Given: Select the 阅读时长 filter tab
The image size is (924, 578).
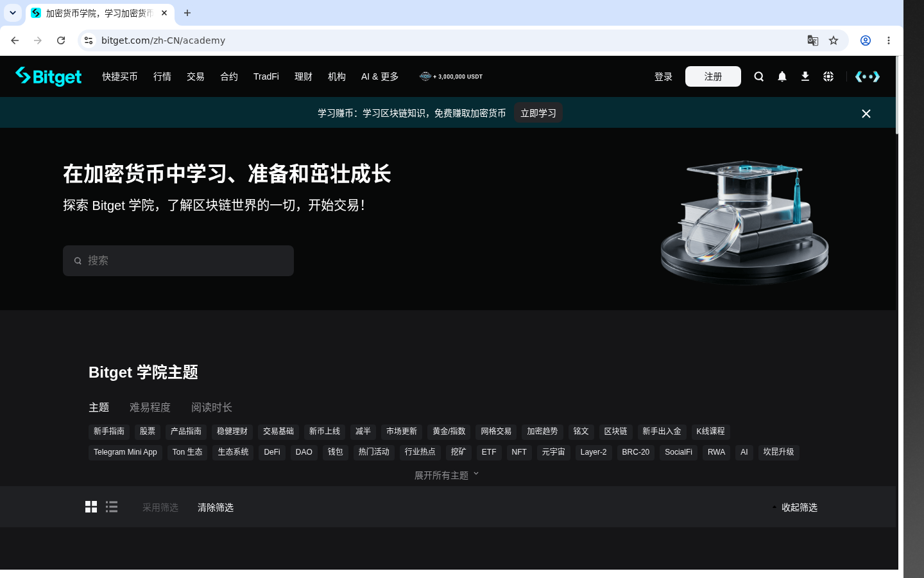Looking at the screenshot, I should click(212, 407).
